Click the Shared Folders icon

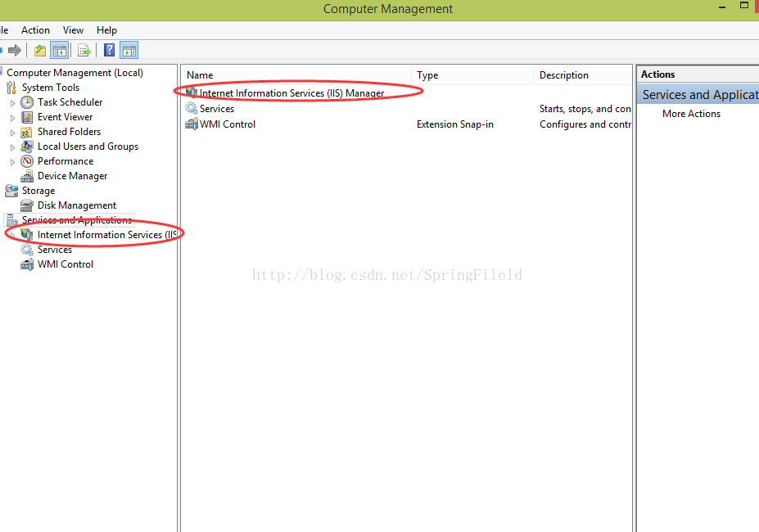click(27, 132)
